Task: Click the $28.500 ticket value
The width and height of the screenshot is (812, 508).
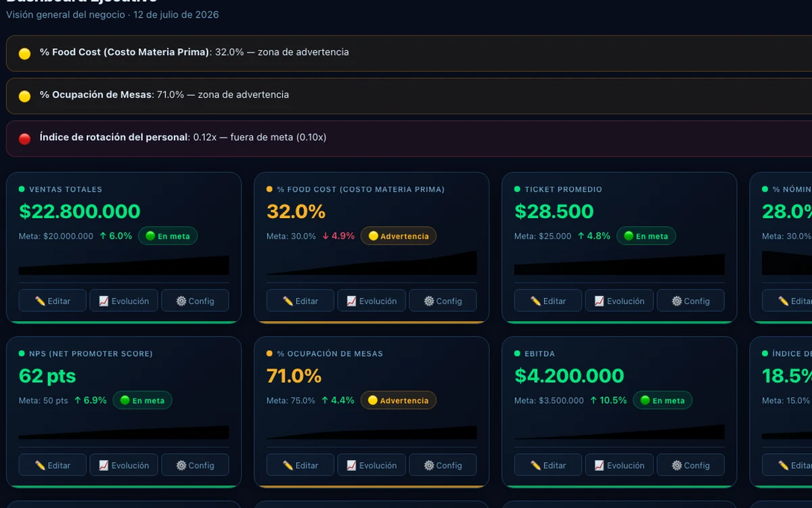Action: pyautogui.click(x=554, y=211)
